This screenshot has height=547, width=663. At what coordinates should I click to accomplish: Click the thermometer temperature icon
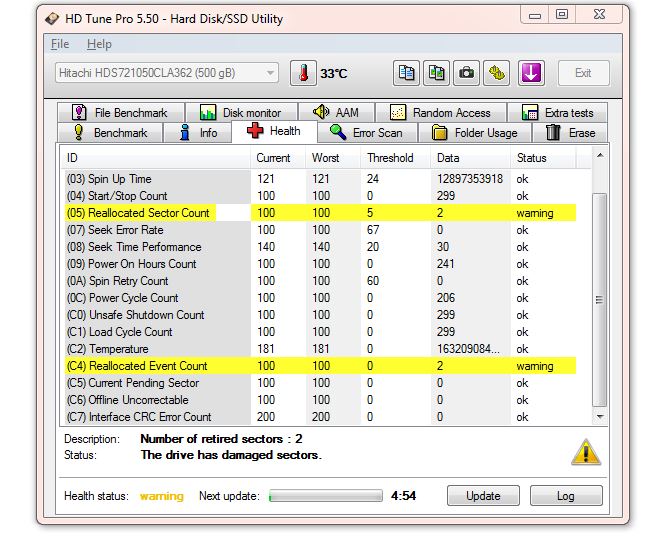[303, 73]
